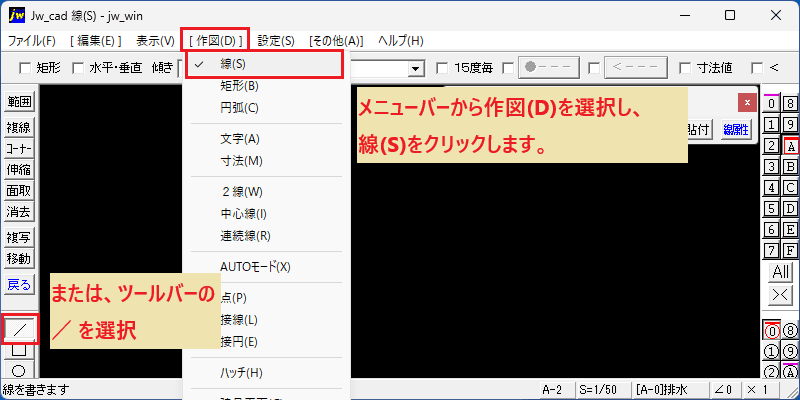Select square layer 7 button

click(772, 251)
